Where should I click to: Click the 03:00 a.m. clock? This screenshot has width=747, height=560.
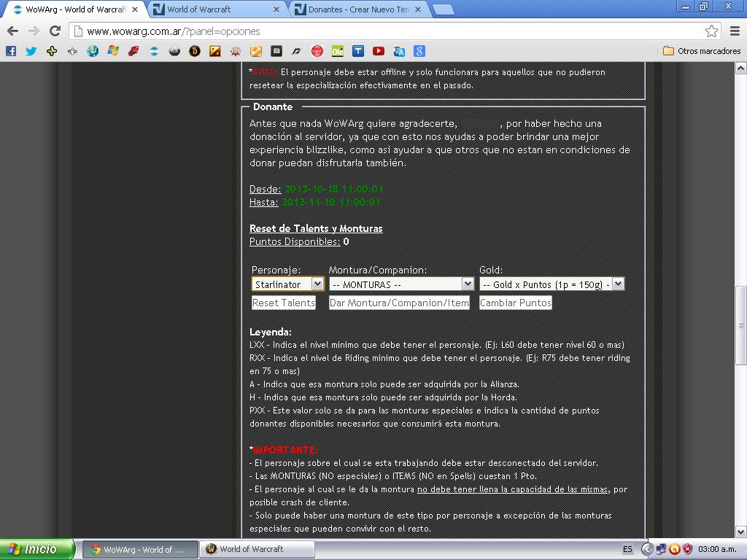(717, 549)
